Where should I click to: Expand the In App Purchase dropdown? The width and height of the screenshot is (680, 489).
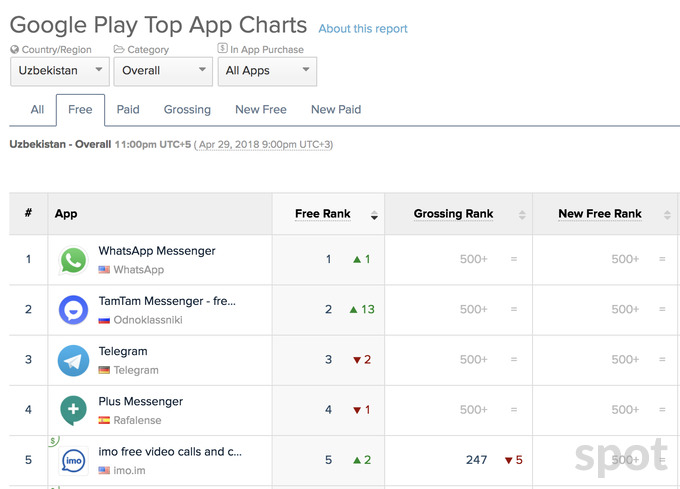tap(266, 71)
